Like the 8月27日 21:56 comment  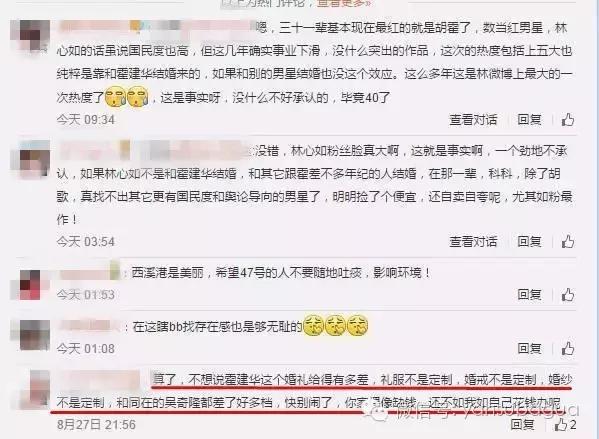point(565,424)
